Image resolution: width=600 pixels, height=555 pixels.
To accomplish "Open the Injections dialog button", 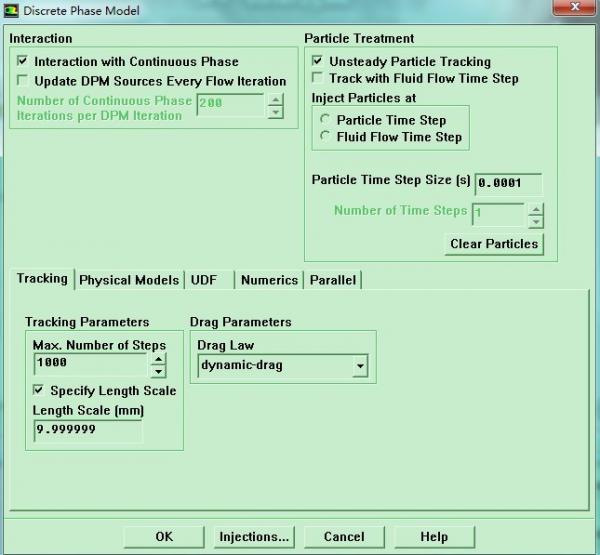I will coord(255,537).
